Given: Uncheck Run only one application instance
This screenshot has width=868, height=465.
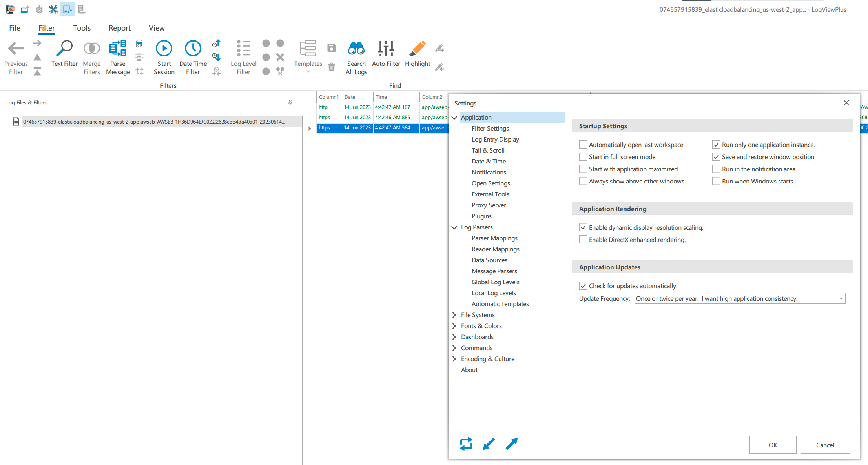Looking at the screenshot, I should point(716,145).
